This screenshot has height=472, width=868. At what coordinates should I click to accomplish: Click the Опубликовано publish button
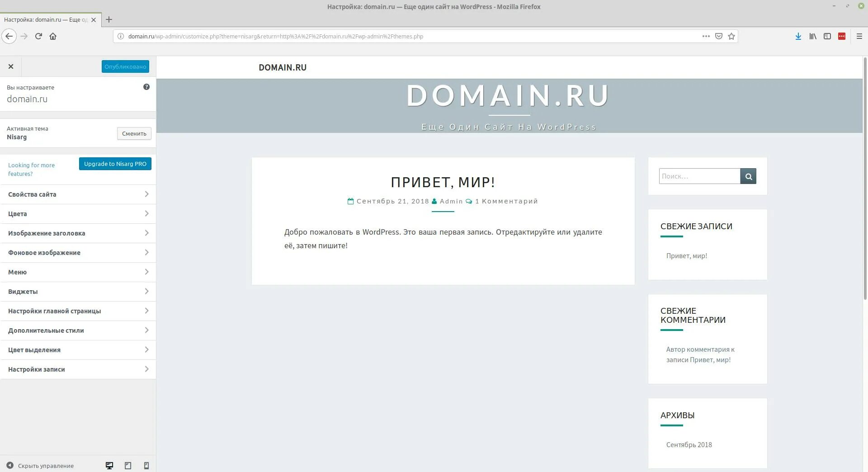pos(125,66)
